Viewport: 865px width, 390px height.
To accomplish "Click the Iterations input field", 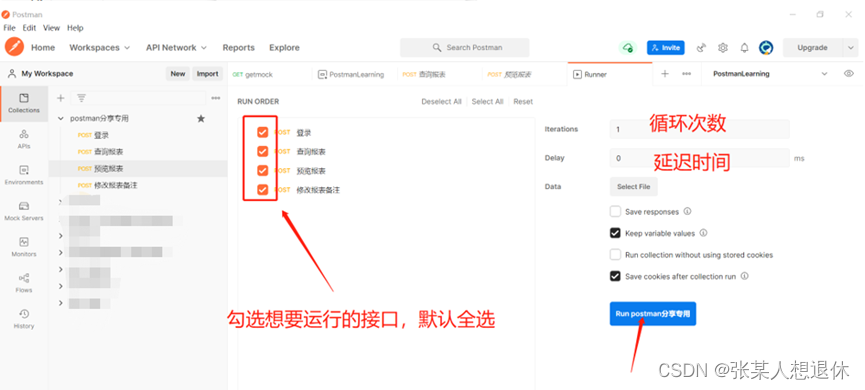I will click(x=700, y=129).
